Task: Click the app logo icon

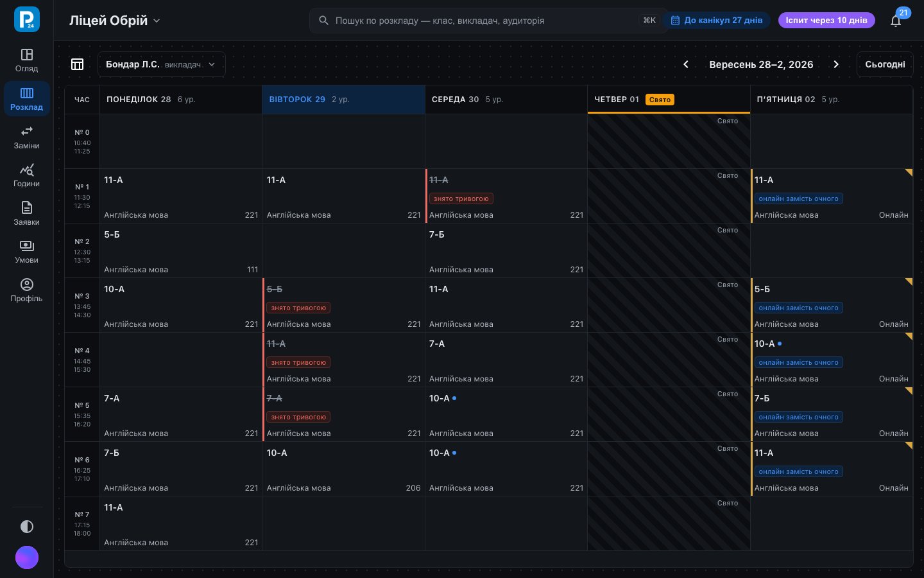Action: click(x=27, y=19)
